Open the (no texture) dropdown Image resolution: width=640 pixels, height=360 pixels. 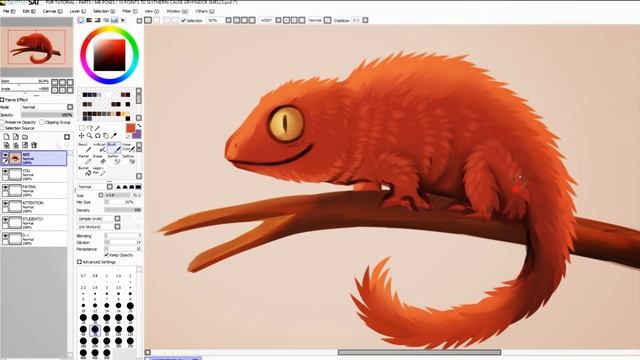[98, 227]
